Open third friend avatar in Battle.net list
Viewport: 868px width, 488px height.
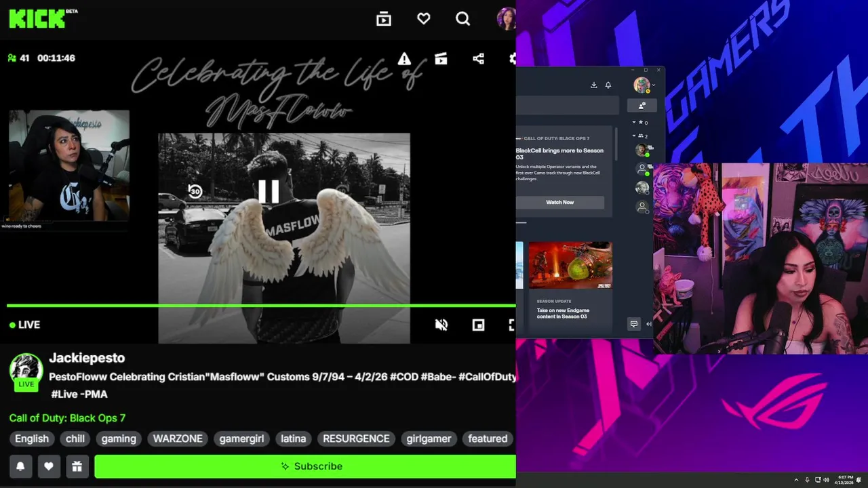(642, 188)
